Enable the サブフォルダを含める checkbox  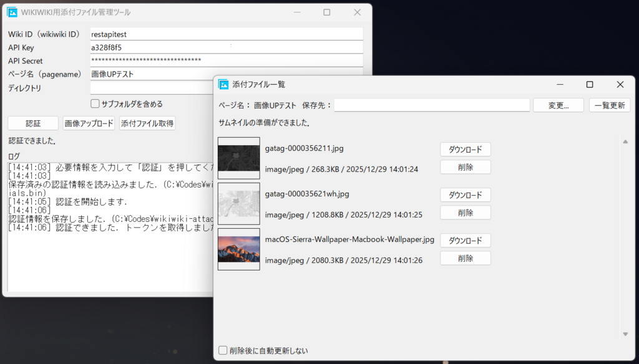pos(95,103)
